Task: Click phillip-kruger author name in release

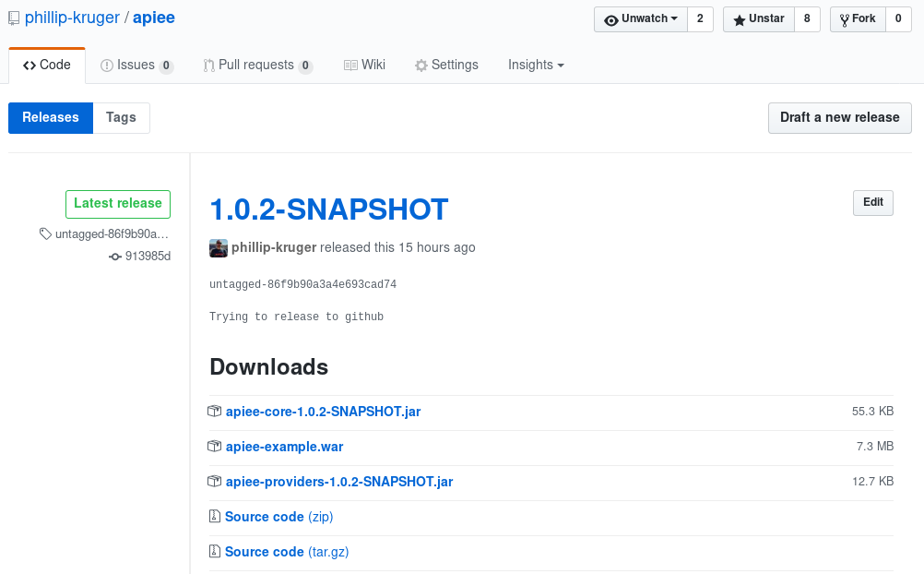Action: point(274,247)
